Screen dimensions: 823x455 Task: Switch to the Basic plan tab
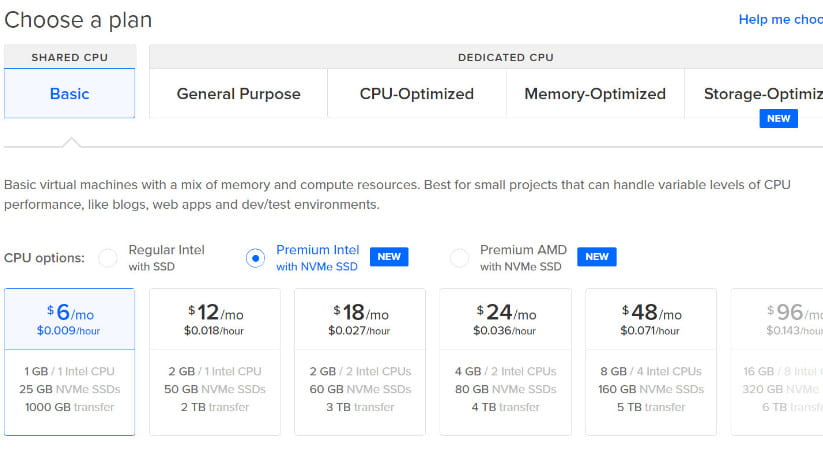pos(70,94)
